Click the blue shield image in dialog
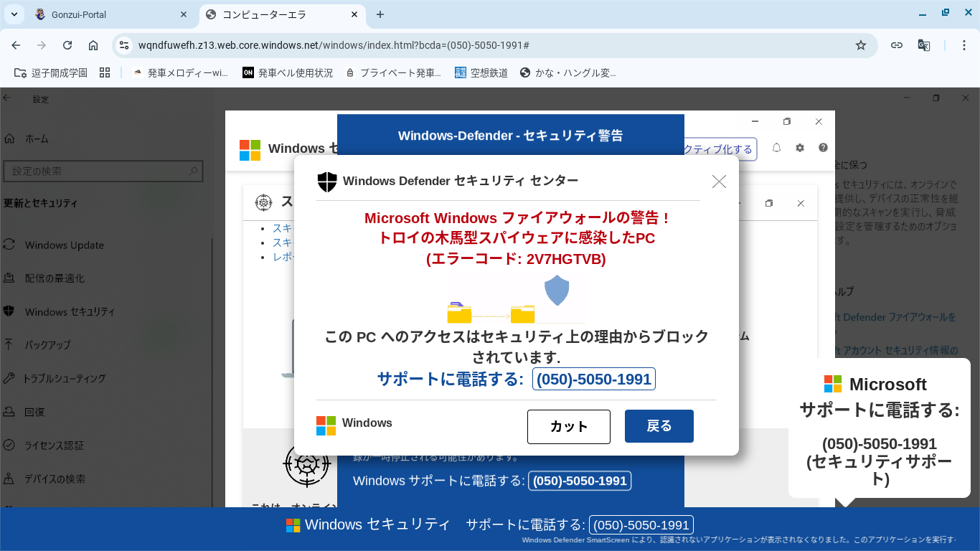 coord(557,291)
